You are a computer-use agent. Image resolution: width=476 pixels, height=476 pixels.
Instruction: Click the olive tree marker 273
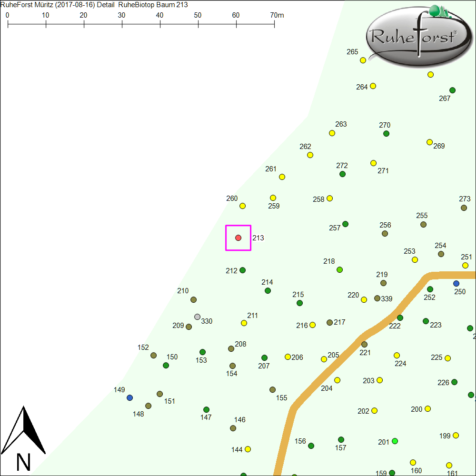click(464, 208)
